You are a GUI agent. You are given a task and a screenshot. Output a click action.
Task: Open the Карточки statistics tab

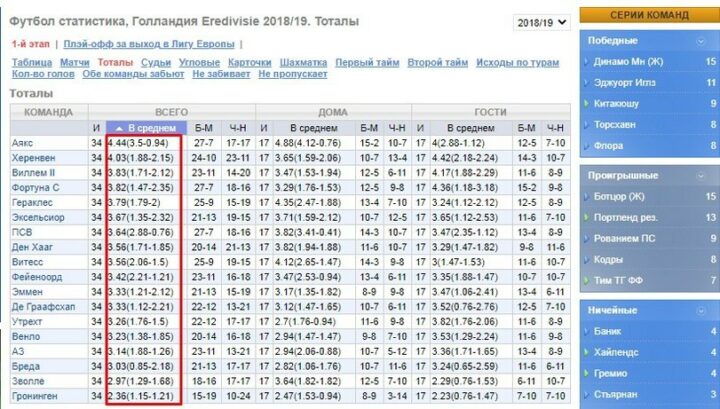click(250, 62)
